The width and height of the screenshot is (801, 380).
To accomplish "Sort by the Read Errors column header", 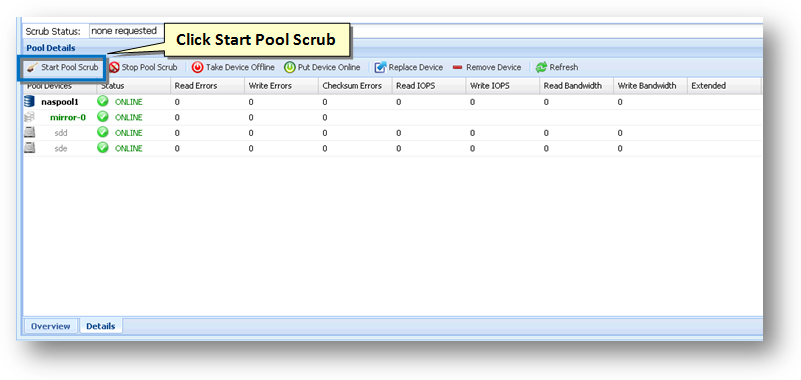I will point(207,86).
